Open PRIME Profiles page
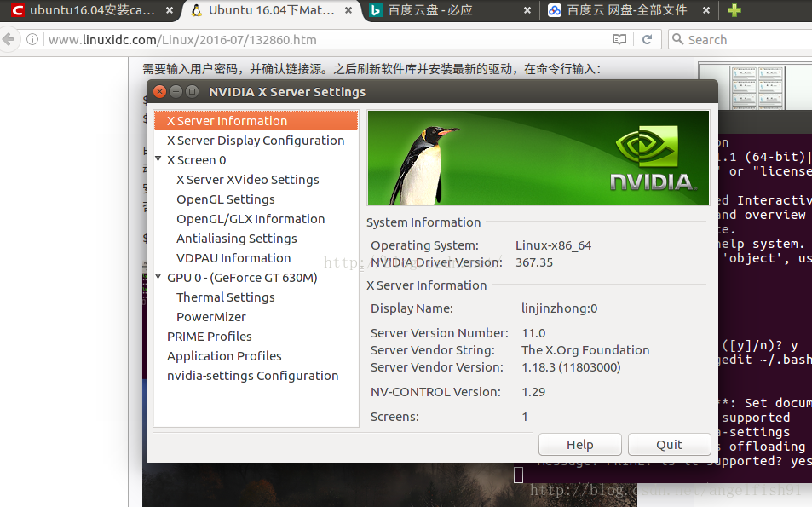 [210, 337]
